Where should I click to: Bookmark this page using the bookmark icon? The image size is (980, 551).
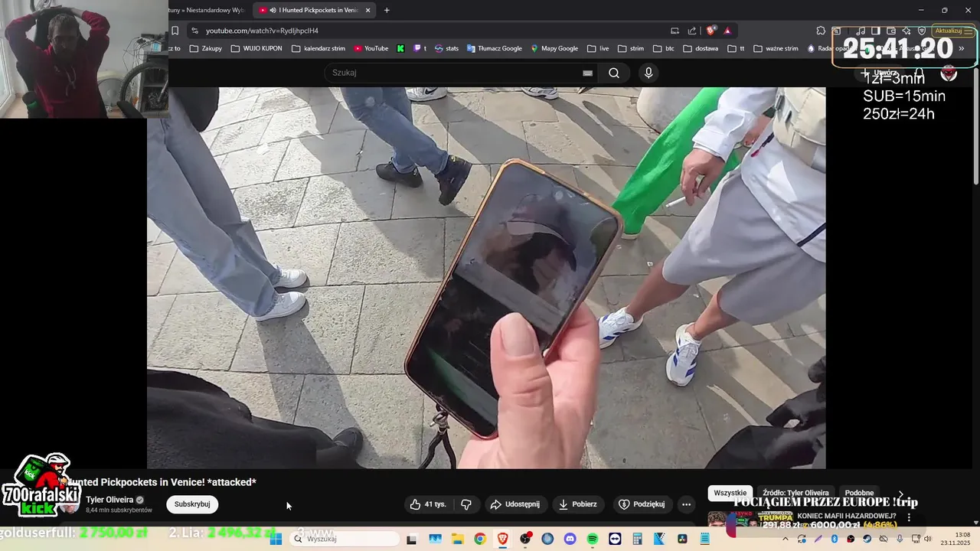coord(175,31)
